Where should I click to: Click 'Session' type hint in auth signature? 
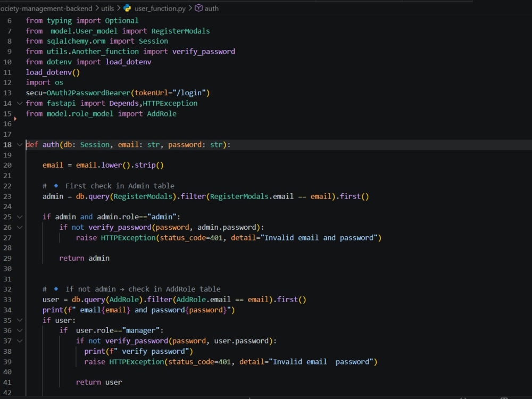(x=95, y=145)
